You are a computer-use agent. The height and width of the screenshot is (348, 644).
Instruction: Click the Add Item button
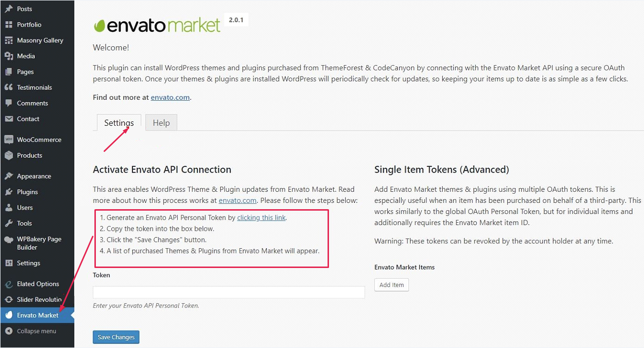(391, 285)
